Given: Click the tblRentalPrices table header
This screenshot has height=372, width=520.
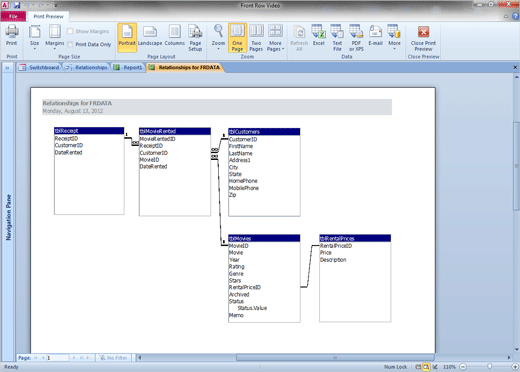Looking at the screenshot, I should (355, 238).
